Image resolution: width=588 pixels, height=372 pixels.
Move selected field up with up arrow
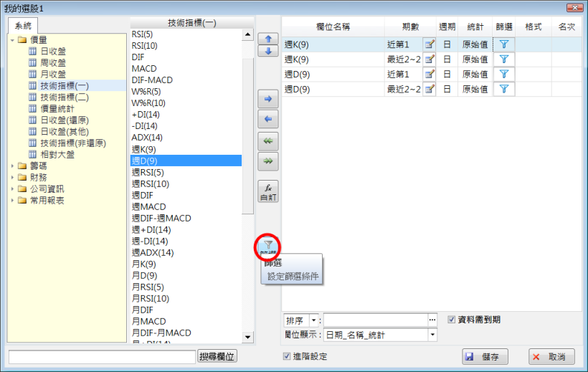pos(268,39)
